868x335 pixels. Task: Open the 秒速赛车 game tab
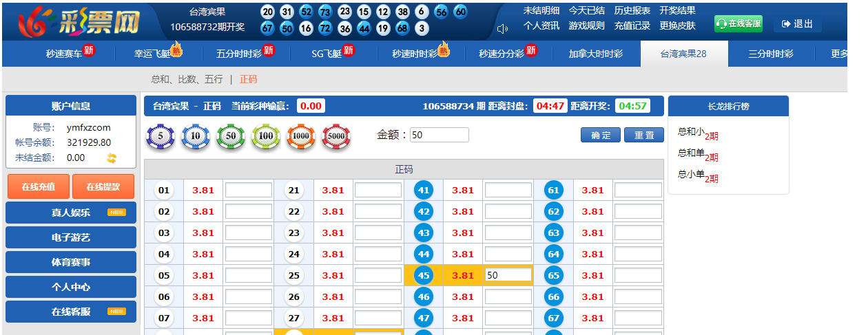coord(64,54)
